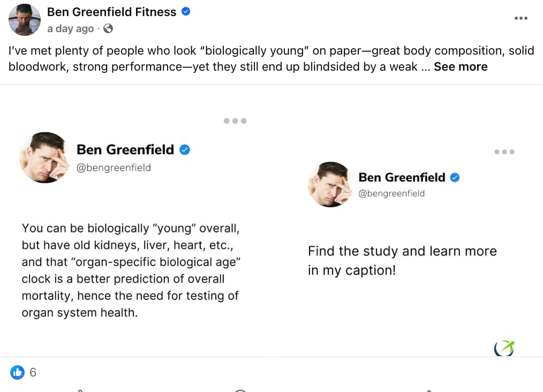Click the verified badge in the right quote card
The width and height of the screenshot is (543, 392).
click(x=455, y=177)
